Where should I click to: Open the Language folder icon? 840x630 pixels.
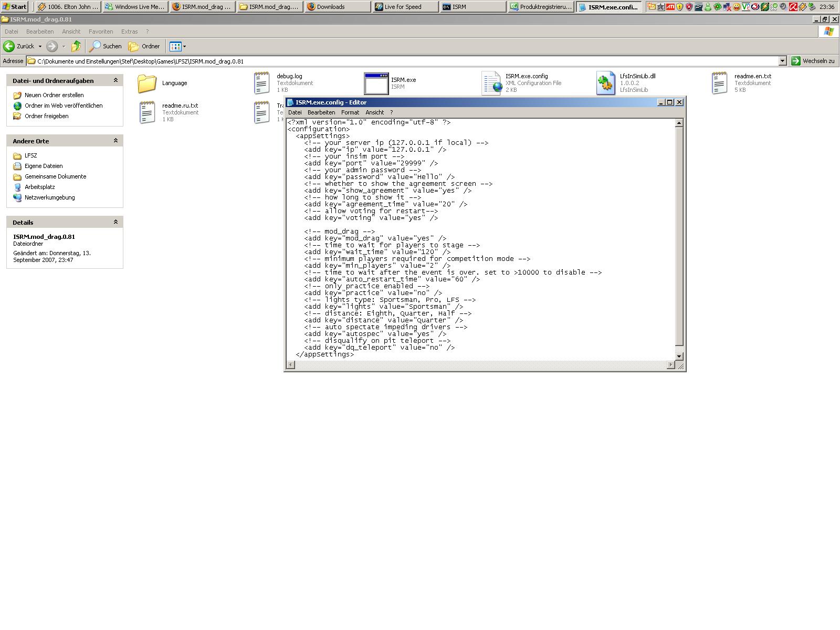147,83
